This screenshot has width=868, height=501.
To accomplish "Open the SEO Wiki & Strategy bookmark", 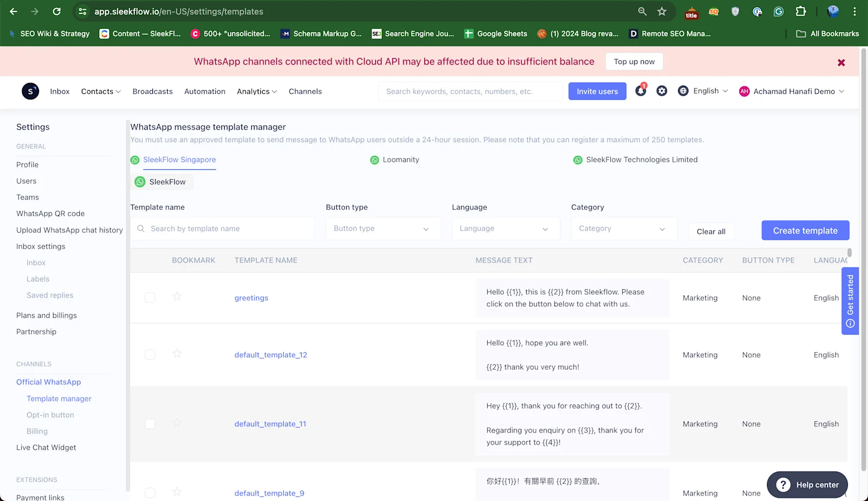I will pyautogui.click(x=49, y=34).
